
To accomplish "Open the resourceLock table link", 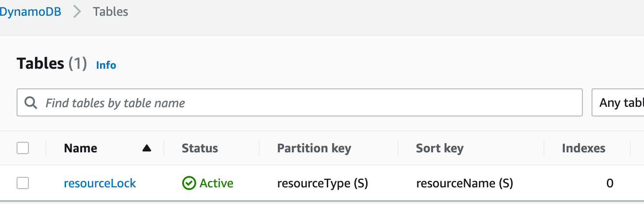I will [x=100, y=183].
